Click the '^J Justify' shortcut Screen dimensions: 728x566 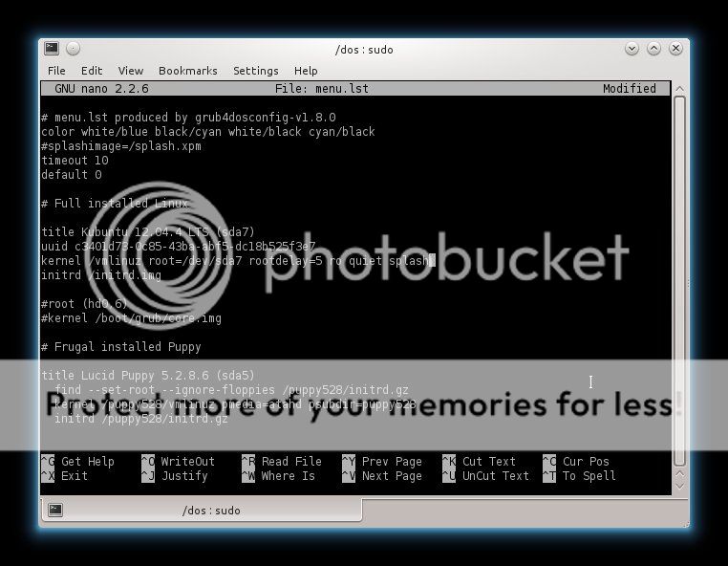tap(175, 476)
